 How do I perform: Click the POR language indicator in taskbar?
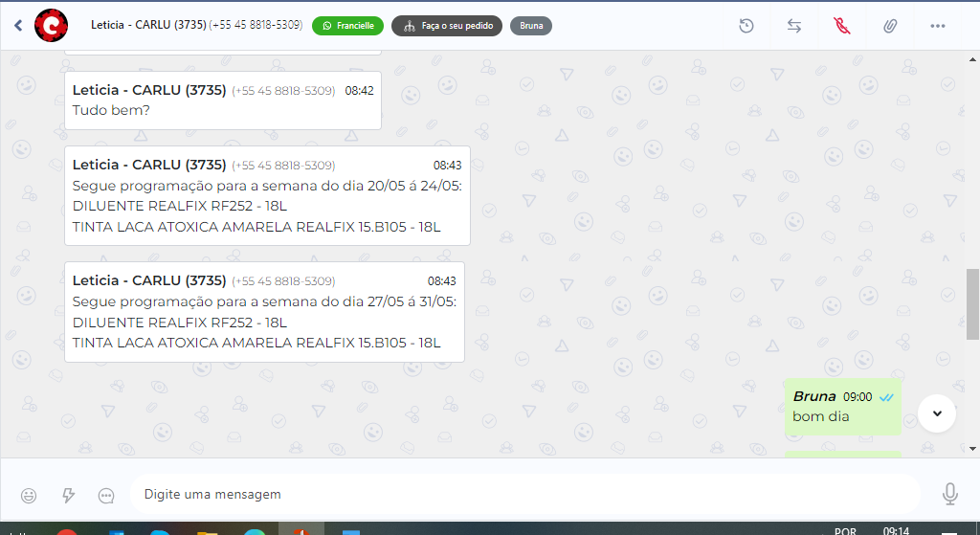(845, 530)
